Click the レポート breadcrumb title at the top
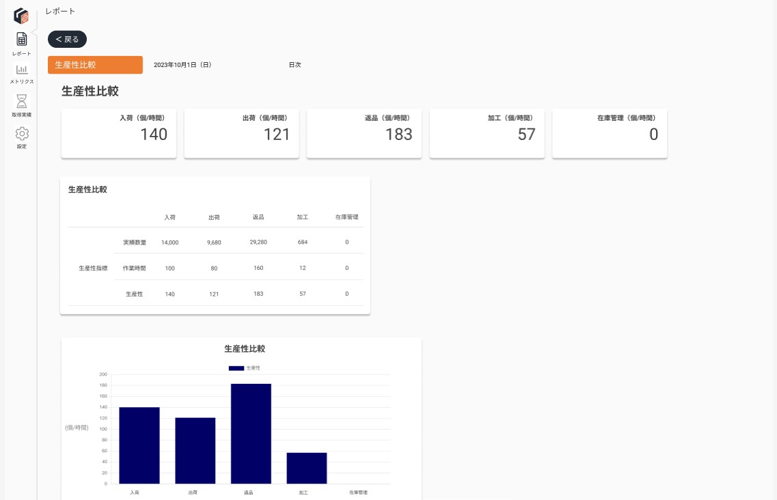This screenshot has width=777, height=500. [x=60, y=11]
